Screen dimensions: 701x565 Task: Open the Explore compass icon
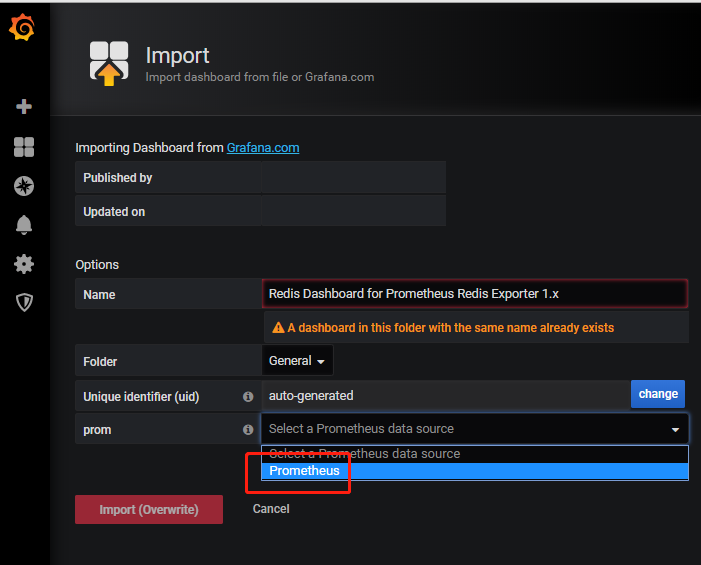(x=24, y=186)
